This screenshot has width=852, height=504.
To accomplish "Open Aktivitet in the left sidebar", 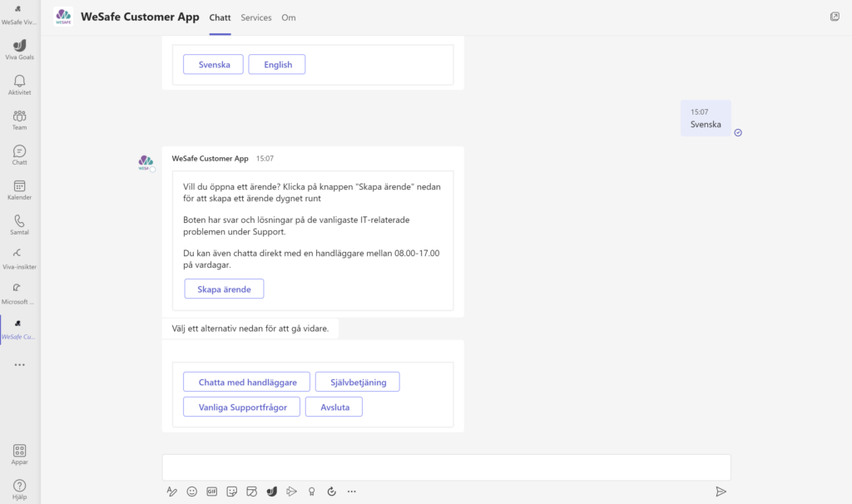I will tap(18, 83).
